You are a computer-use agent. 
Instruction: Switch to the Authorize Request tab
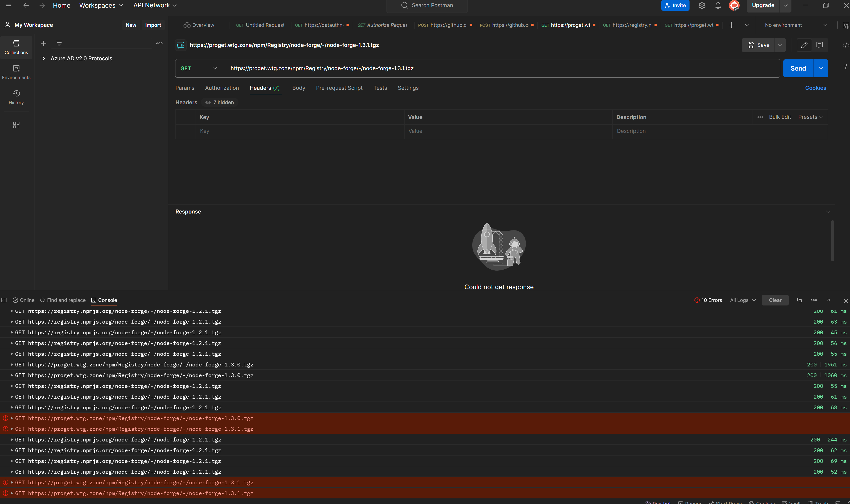click(x=382, y=25)
